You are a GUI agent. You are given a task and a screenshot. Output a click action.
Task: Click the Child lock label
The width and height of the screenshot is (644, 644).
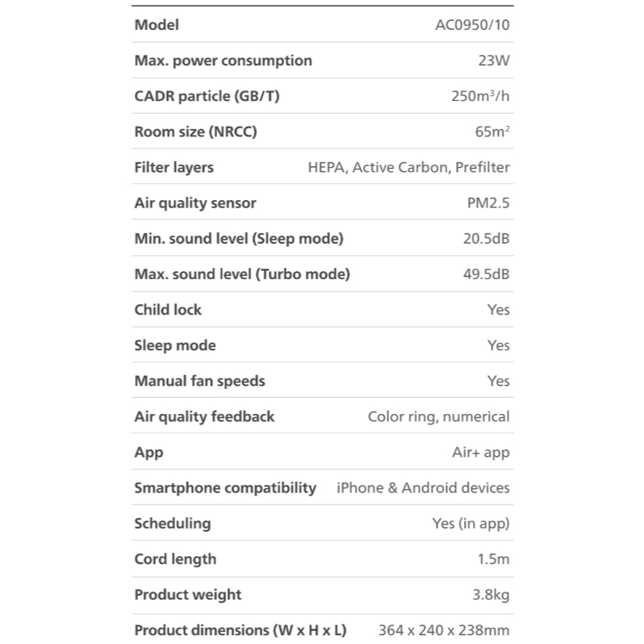[168, 310]
